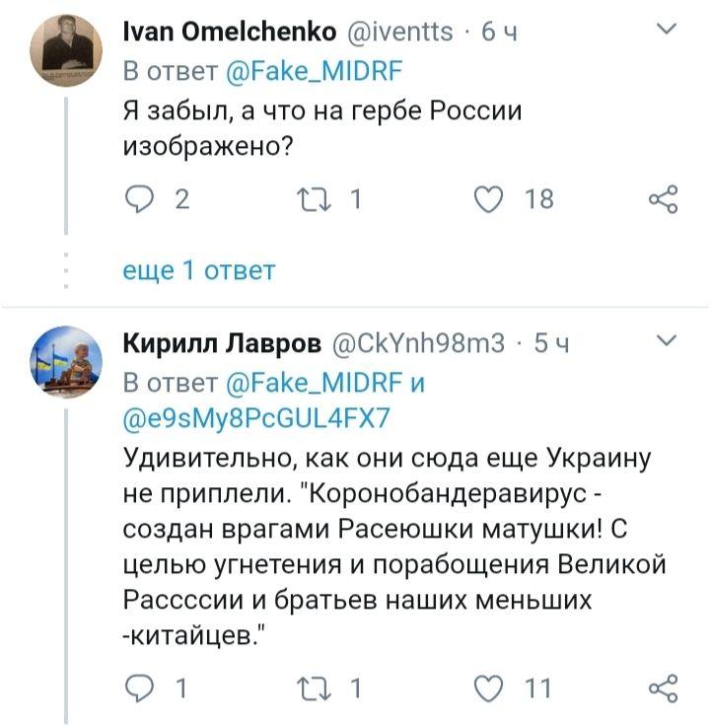
Task: Expand "еще 1 ответ" replies
Action: [198, 269]
